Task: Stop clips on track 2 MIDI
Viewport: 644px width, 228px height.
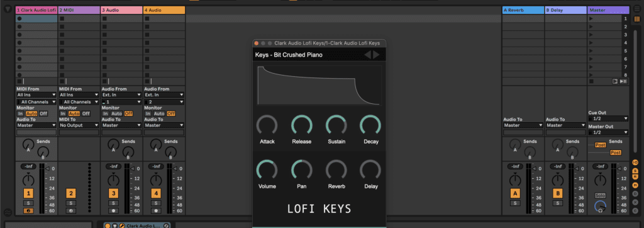Action: click(x=62, y=81)
